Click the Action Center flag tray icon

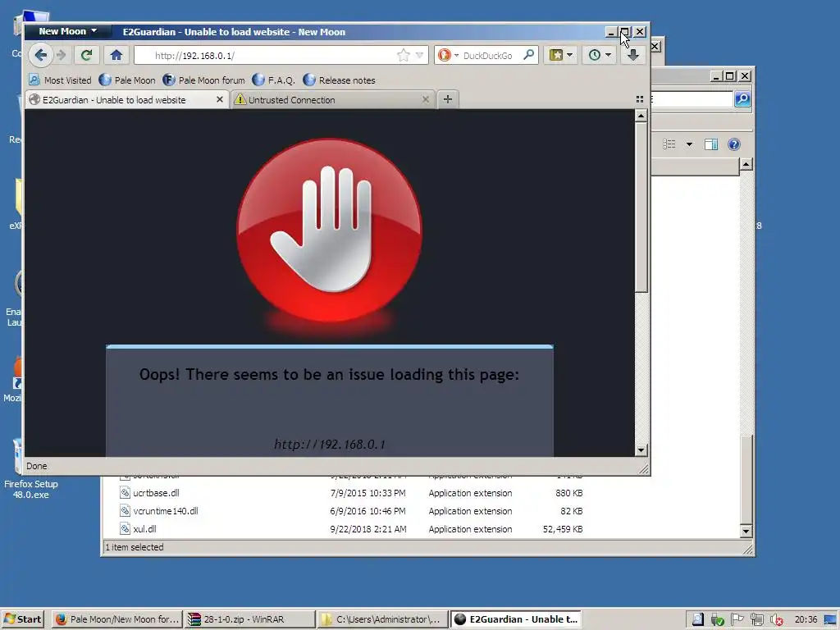(737, 619)
